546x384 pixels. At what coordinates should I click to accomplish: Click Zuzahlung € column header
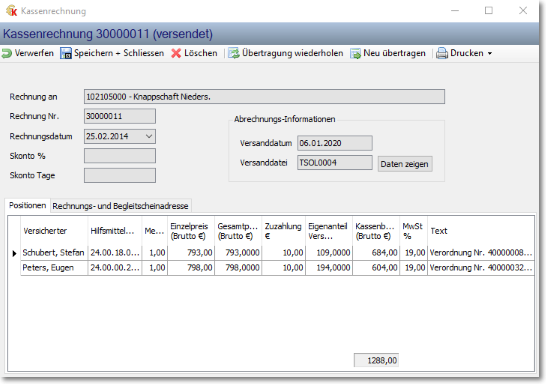tap(284, 231)
